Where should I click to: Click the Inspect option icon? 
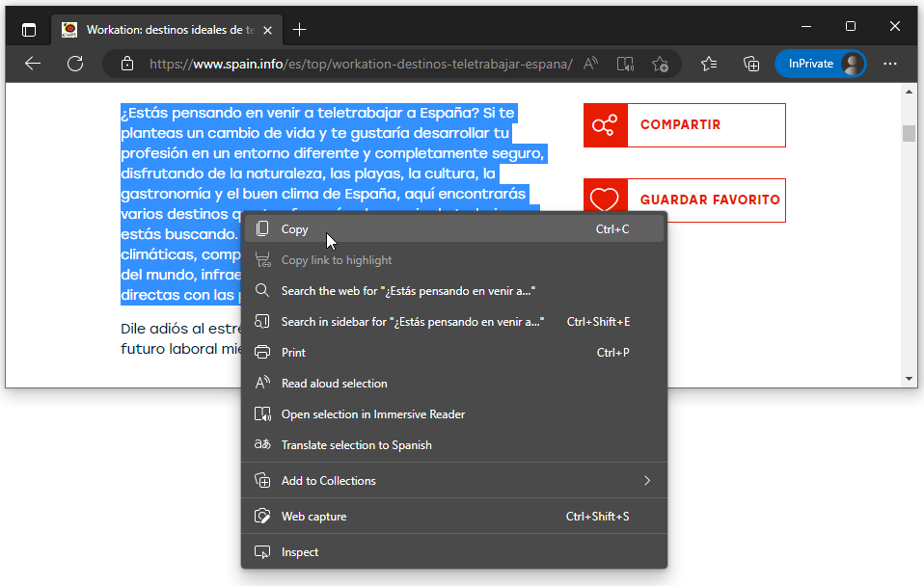coord(261,551)
